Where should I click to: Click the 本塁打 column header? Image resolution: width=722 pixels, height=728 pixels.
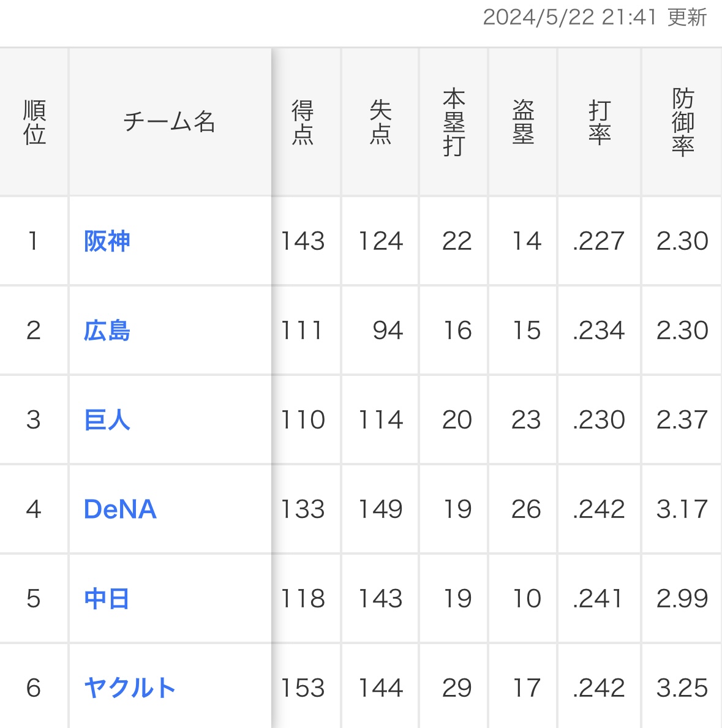[454, 122]
